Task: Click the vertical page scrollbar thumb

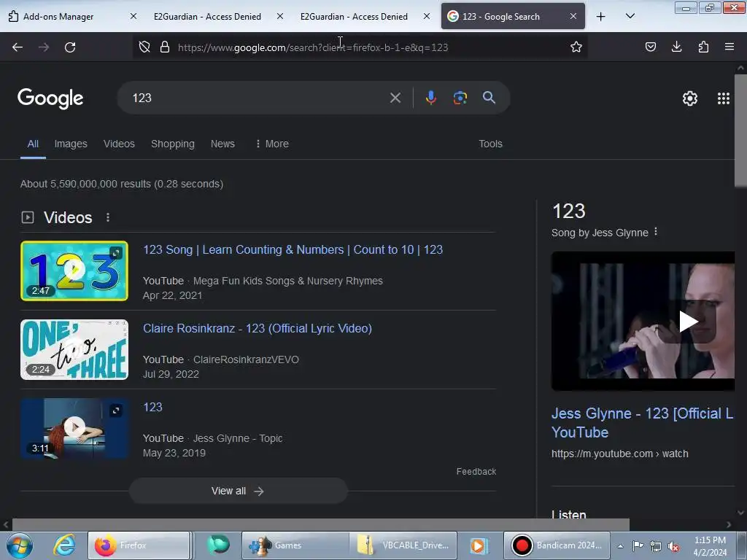Action: 740,130
